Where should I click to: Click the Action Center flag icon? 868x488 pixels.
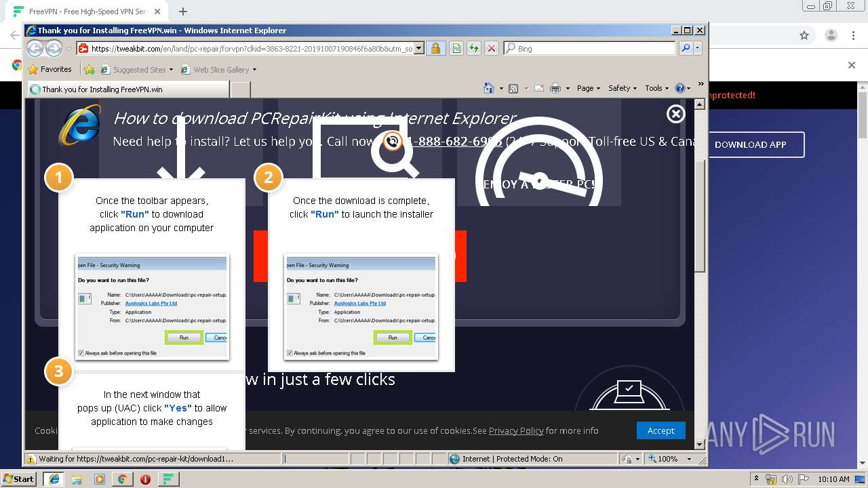[804, 479]
